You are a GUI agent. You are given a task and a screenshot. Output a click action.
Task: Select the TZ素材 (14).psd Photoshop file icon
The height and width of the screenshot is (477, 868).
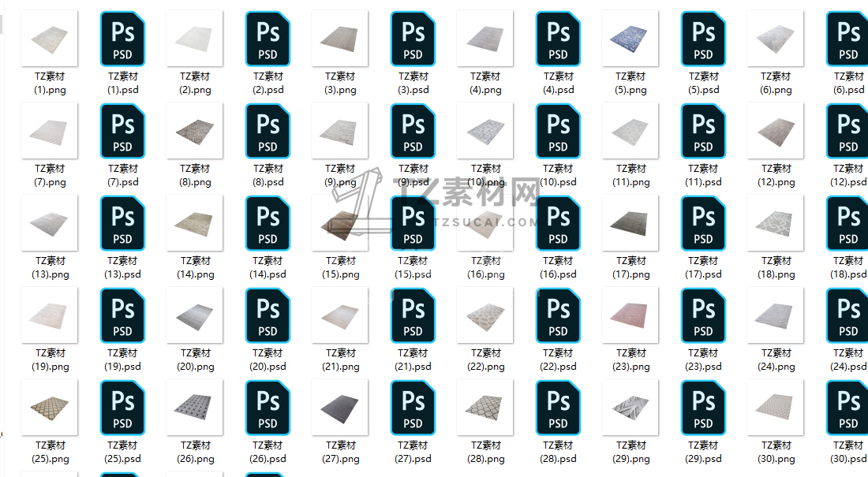pyautogui.click(x=268, y=224)
